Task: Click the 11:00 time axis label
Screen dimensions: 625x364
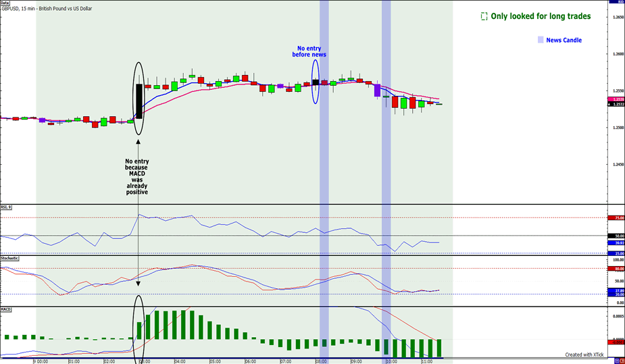Action: (x=426, y=361)
